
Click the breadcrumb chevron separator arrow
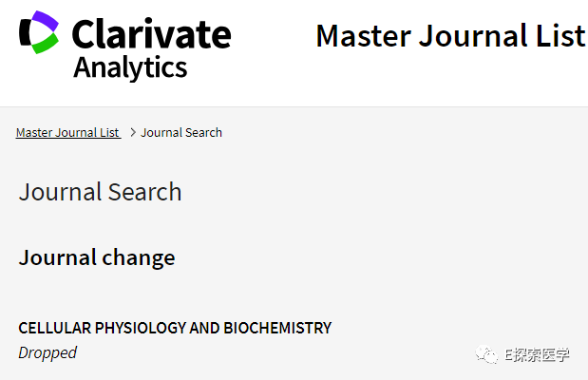133,133
